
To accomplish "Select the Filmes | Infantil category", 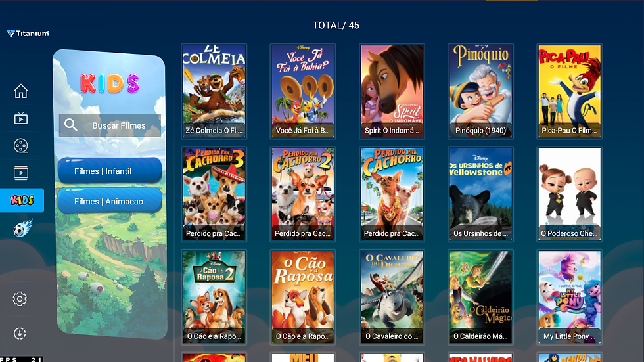I will coord(110,171).
